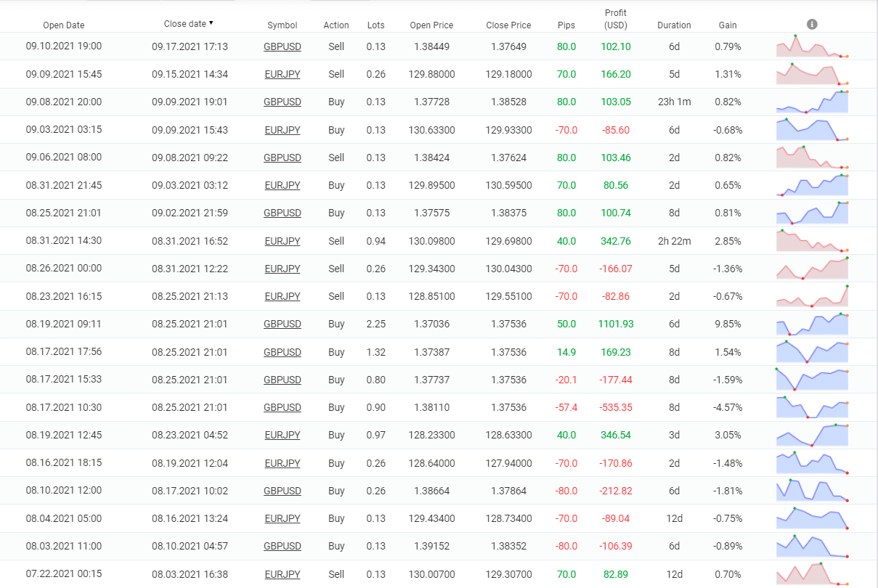Sort the list by Pips
878x588 pixels.
[566, 25]
